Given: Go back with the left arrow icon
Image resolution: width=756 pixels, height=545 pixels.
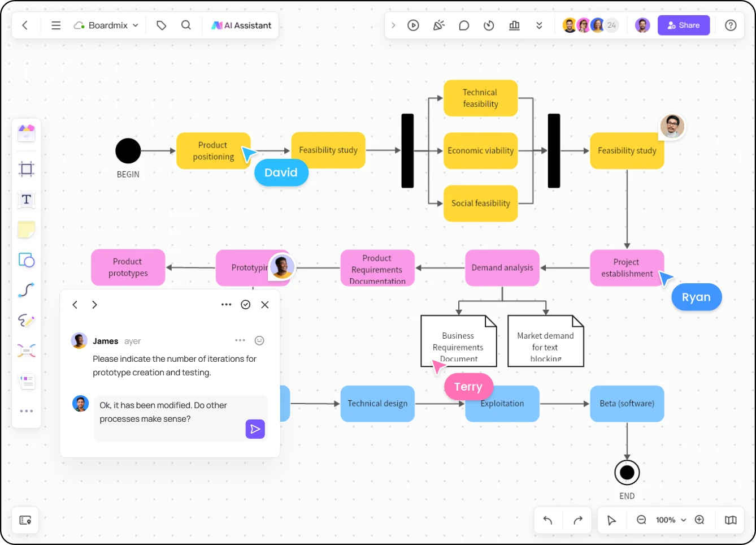Looking at the screenshot, I should coord(25,25).
